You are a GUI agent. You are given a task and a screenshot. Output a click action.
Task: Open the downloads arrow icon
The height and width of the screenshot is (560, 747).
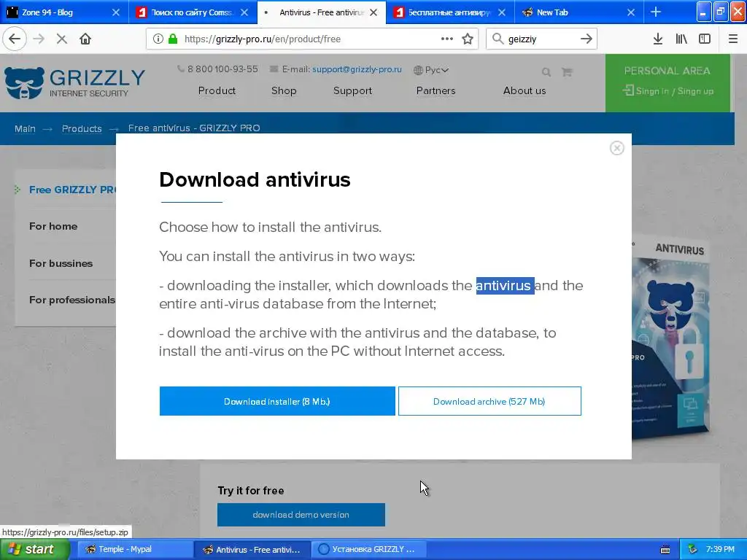pyautogui.click(x=657, y=39)
